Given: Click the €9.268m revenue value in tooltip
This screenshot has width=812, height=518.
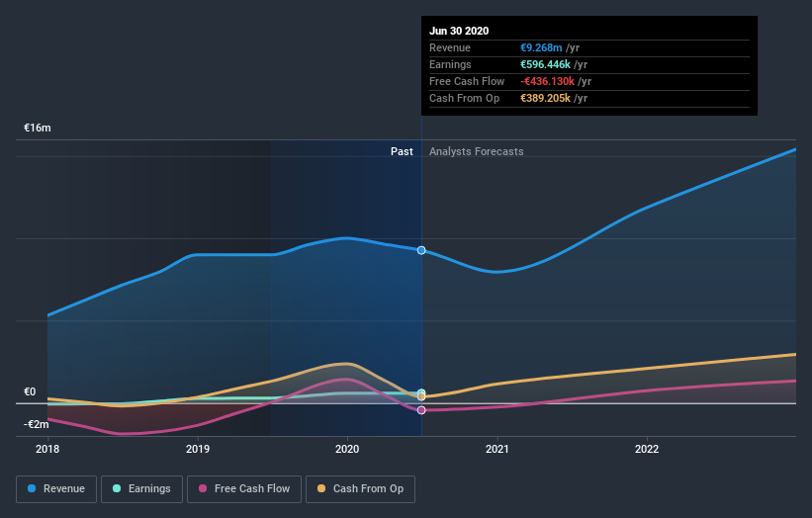Looking at the screenshot, I should click(x=541, y=47).
